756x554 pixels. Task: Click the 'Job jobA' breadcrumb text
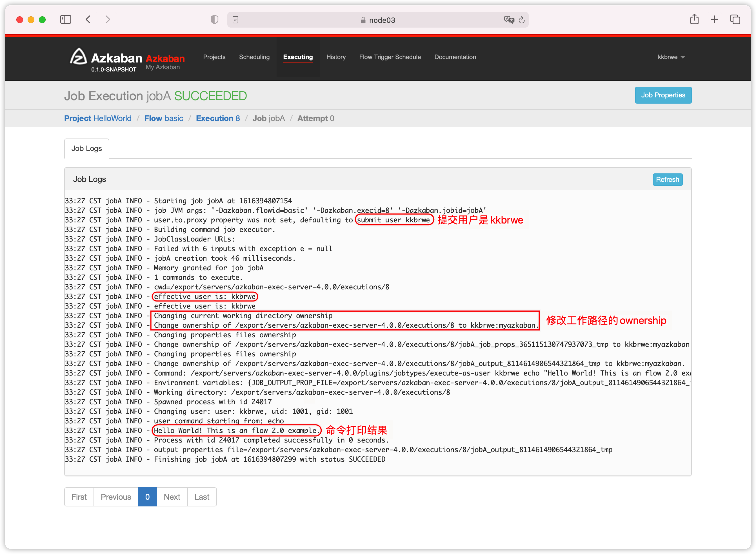point(269,119)
